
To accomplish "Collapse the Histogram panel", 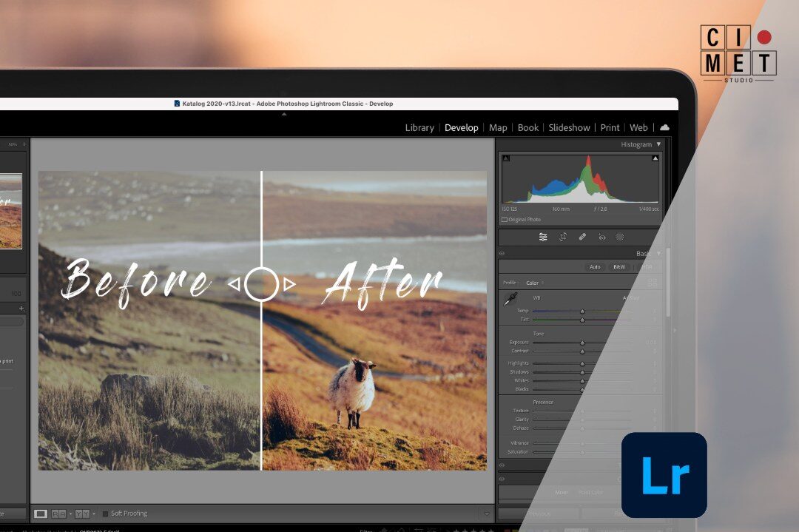I will point(658,144).
